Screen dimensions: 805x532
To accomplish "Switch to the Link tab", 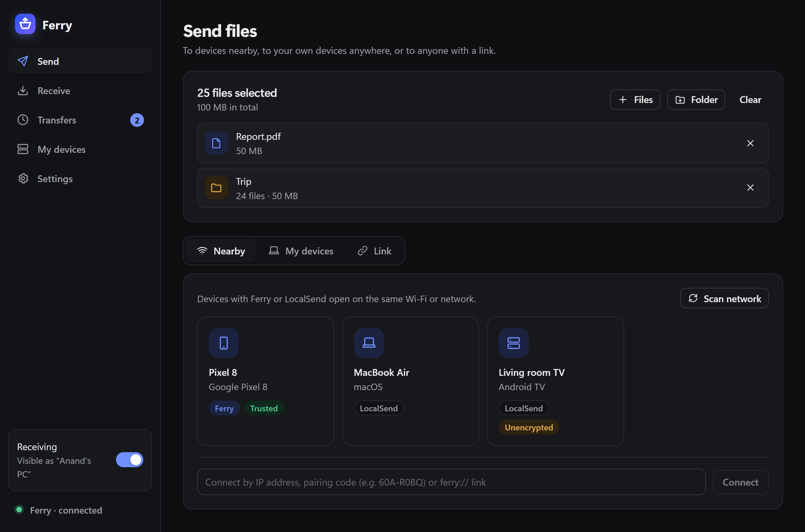I will point(374,251).
